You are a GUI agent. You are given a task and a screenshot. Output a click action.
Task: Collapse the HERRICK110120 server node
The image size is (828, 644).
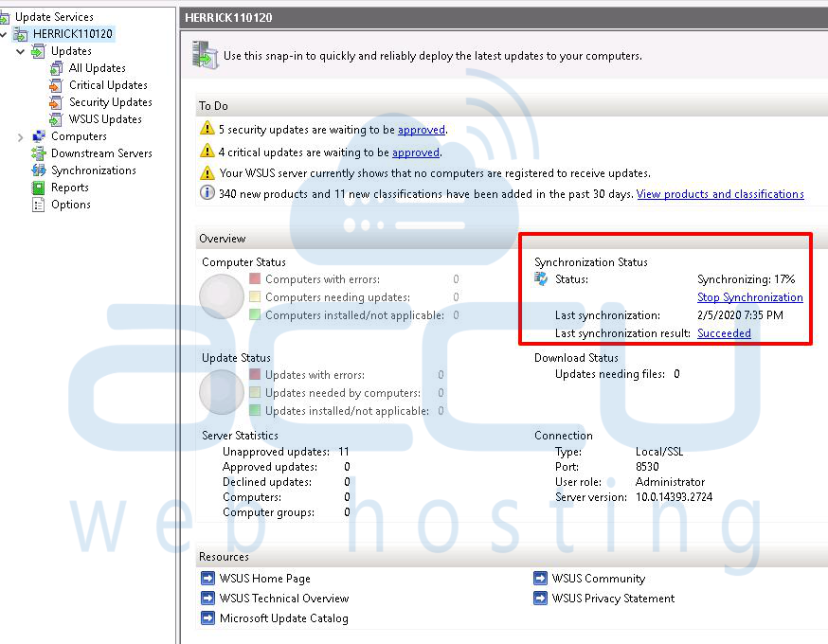click(x=3, y=35)
